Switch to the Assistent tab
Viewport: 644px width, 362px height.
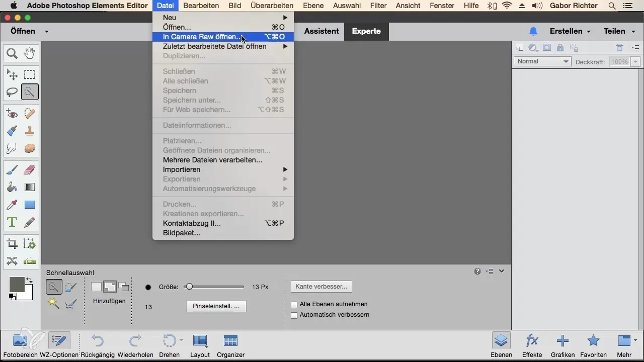click(321, 31)
